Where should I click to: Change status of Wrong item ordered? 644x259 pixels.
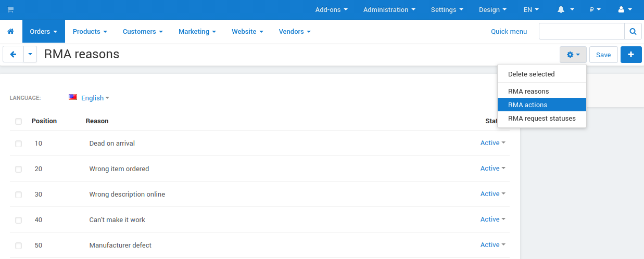[x=493, y=169]
